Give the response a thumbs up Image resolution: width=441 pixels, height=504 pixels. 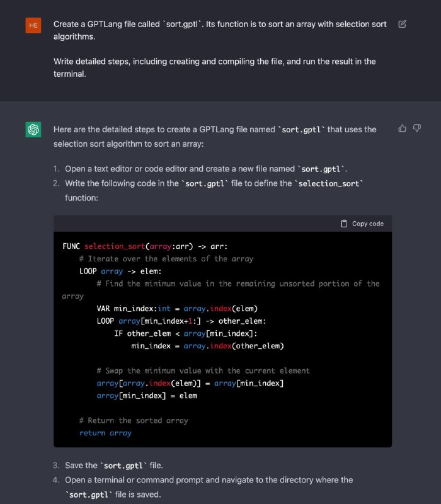click(401, 128)
